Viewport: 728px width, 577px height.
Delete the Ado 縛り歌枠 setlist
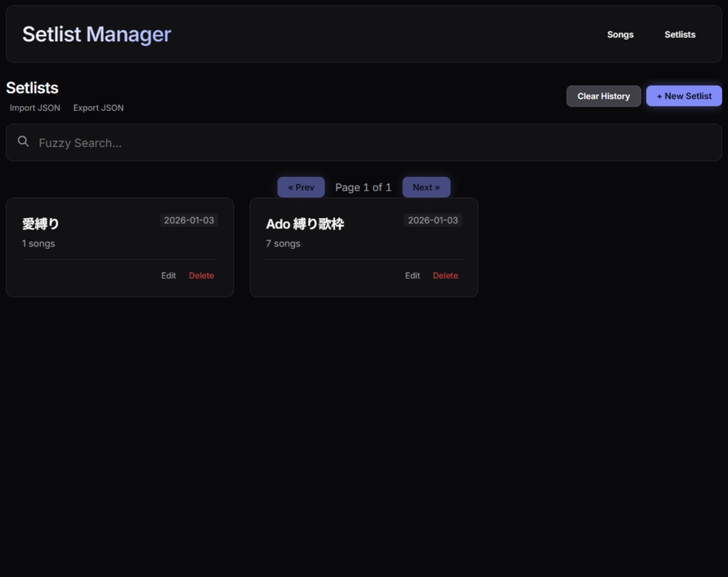(445, 275)
